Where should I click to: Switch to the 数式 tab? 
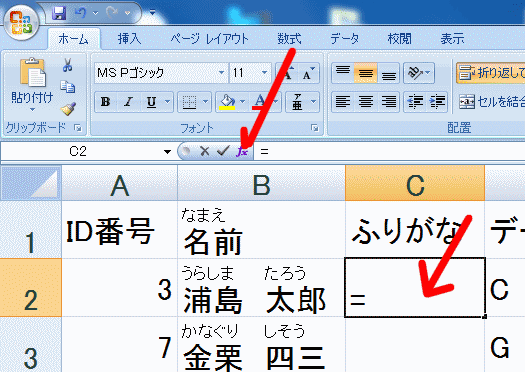click(289, 39)
